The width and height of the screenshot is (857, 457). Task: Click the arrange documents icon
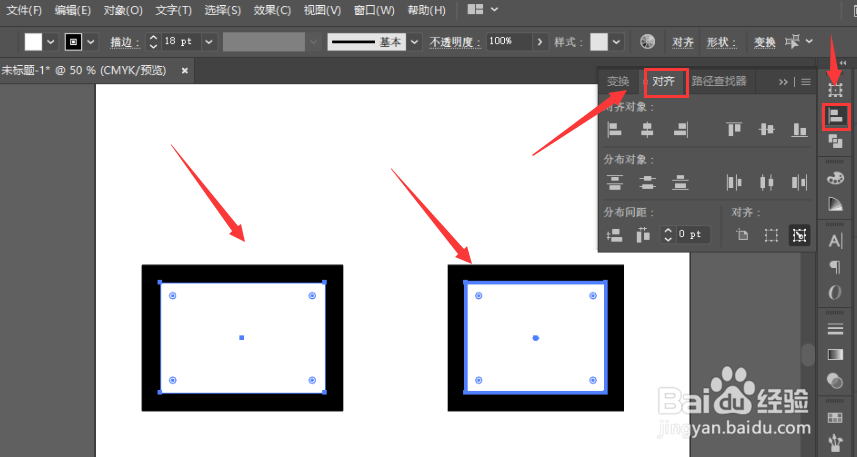[476, 9]
